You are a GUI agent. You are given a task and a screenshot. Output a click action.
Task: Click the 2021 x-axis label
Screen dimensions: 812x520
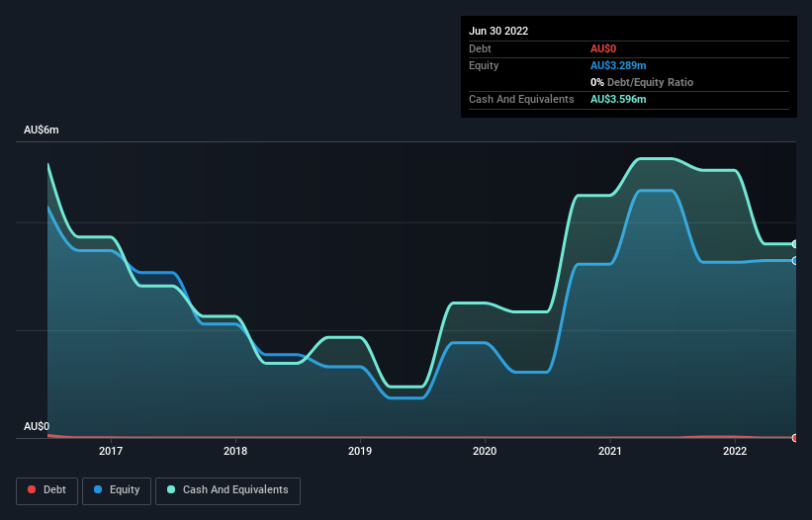pyautogui.click(x=610, y=451)
